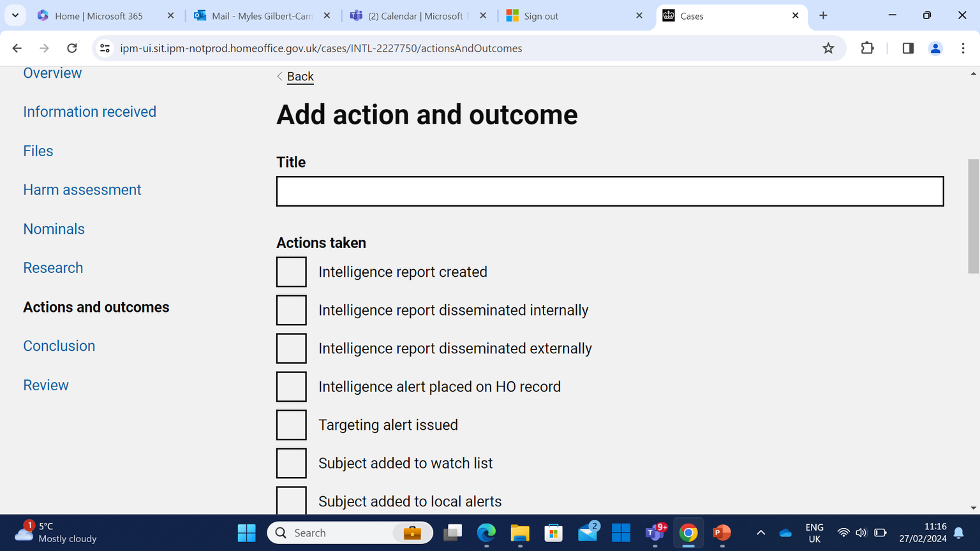Open the Nominals sidebar link

coord(54,229)
